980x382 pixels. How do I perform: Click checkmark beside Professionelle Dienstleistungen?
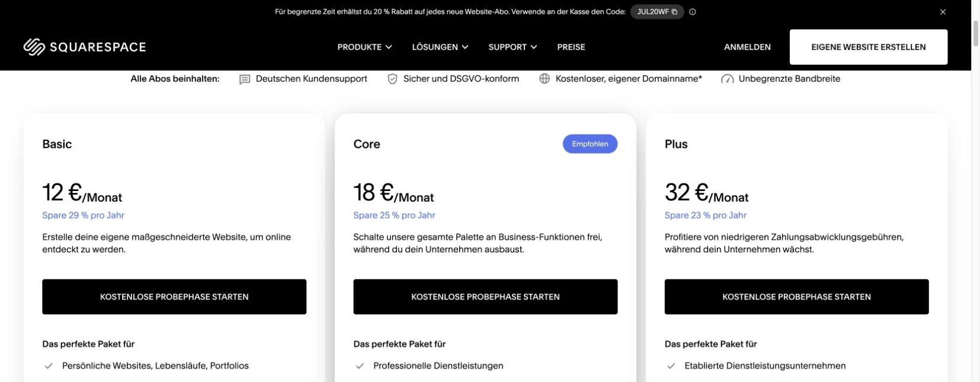pos(360,366)
